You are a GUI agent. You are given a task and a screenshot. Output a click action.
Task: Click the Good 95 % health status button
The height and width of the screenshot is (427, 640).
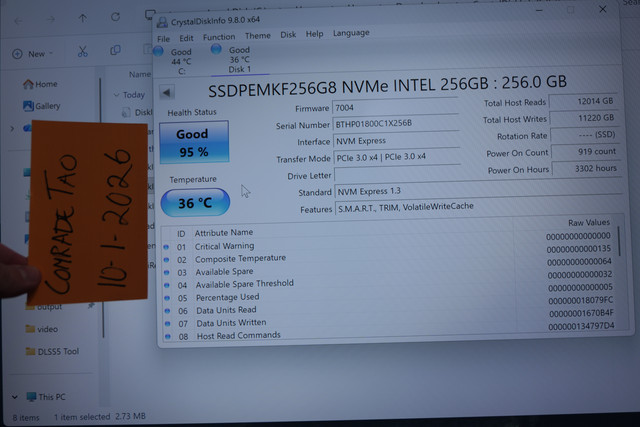point(194,142)
